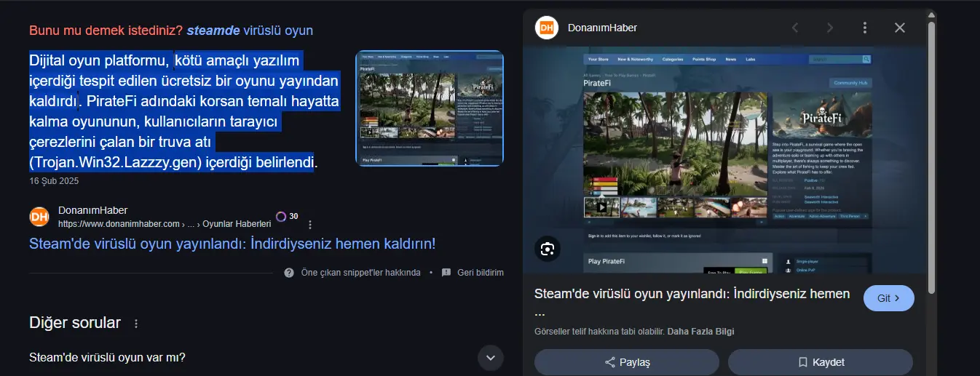Open the Daha Fazla Bilgi link
This screenshot has width=980, height=376.
[x=700, y=332]
